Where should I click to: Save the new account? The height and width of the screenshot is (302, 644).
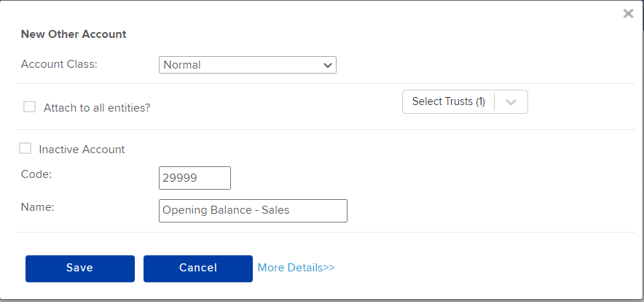click(80, 268)
